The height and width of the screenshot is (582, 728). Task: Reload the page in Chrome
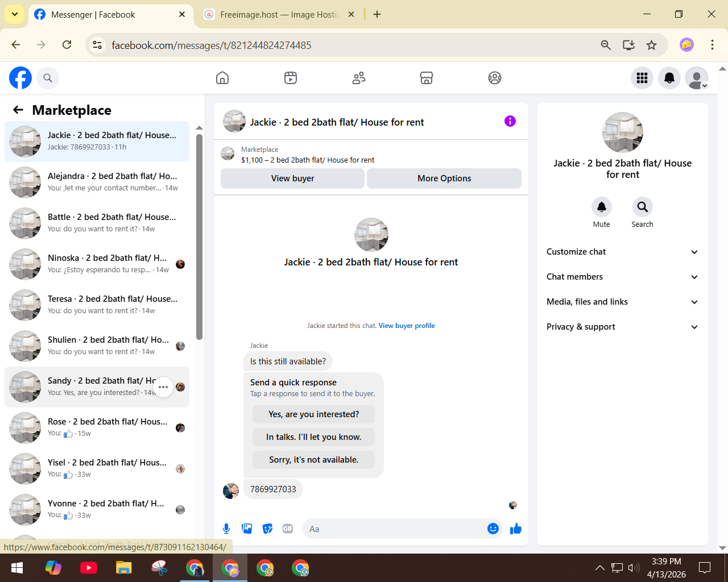(x=67, y=45)
